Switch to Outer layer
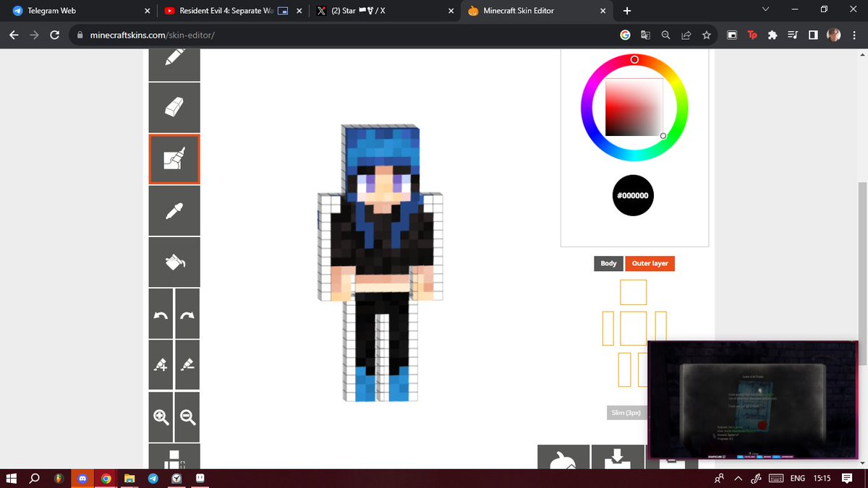Viewport: 868px width, 488px height. [650, 263]
